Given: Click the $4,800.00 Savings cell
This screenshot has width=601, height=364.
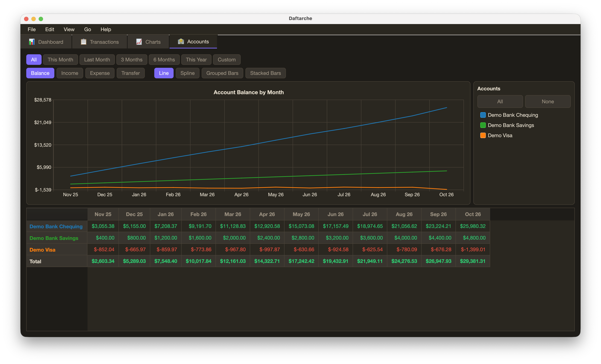Looking at the screenshot, I should [x=473, y=238].
